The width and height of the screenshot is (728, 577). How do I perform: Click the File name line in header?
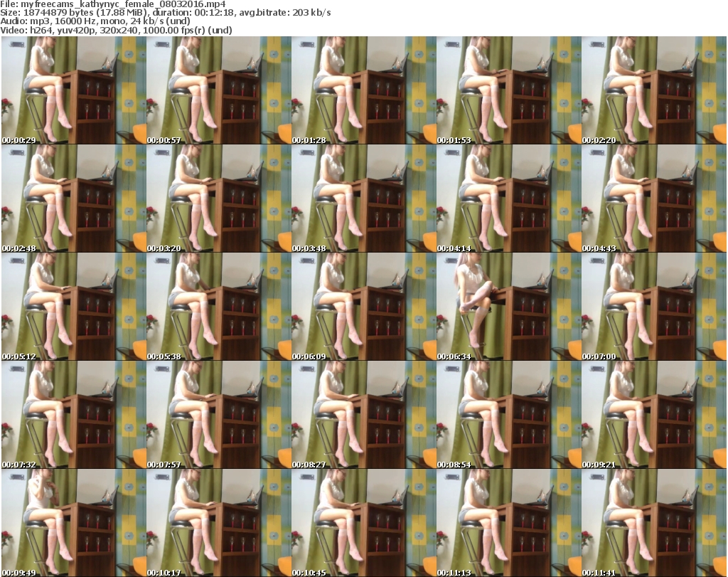pos(114,4)
